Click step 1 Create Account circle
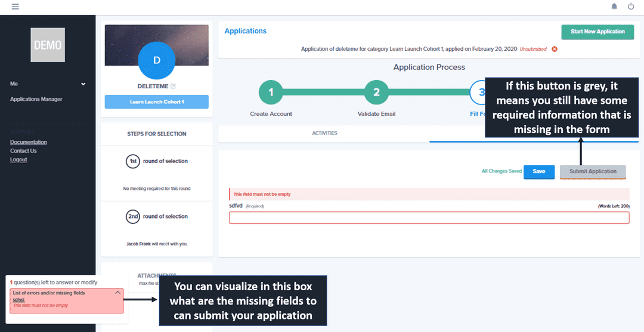This screenshot has height=332, width=644. [x=271, y=92]
